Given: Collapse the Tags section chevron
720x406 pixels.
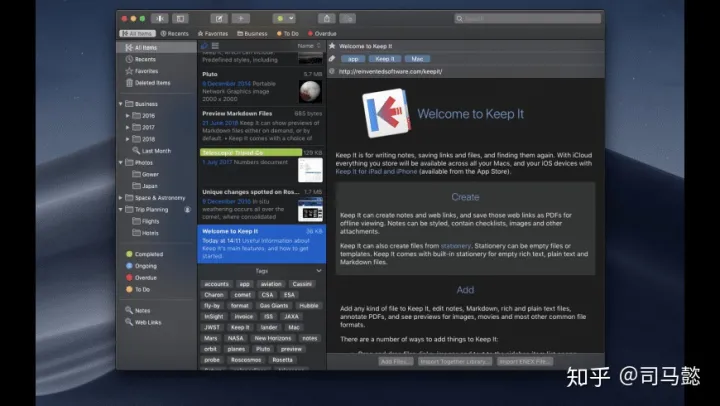Looking at the screenshot, I should [x=319, y=271].
